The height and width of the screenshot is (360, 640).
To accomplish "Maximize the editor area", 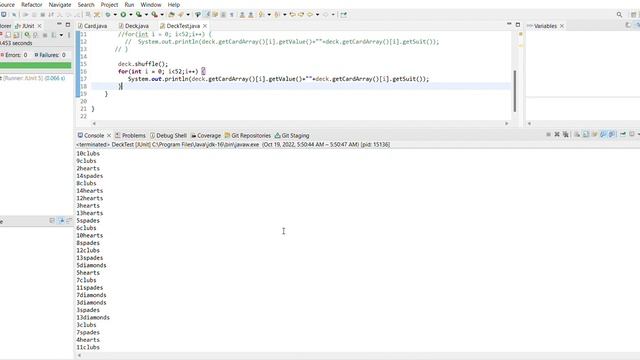I will (518, 24).
